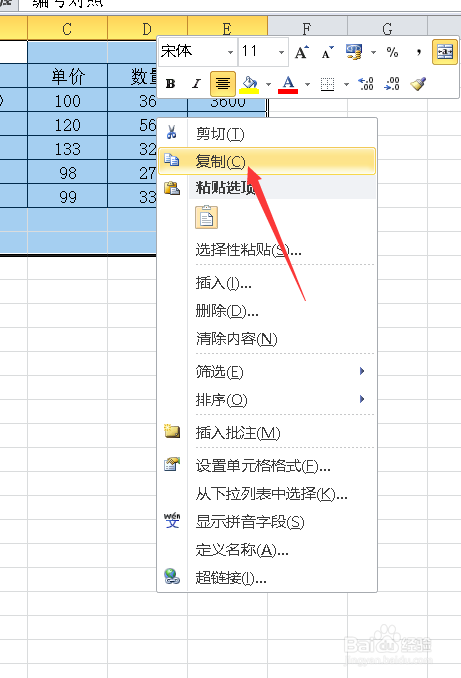The height and width of the screenshot is (678, 461).
Task: Choose 插入(I)... menu entry
Action: pyautogui.click(x=267, y=283)
